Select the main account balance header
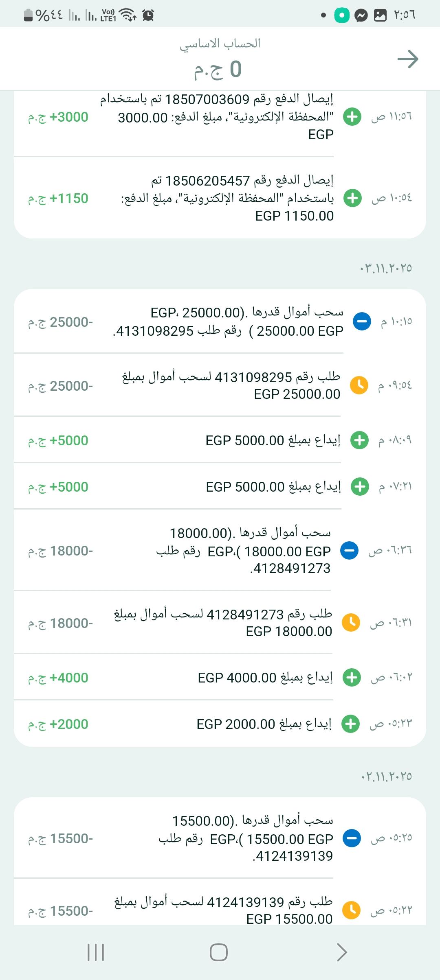Image resolution: width=440 pixels, height=980 pixels. click(x=219, y=59)
